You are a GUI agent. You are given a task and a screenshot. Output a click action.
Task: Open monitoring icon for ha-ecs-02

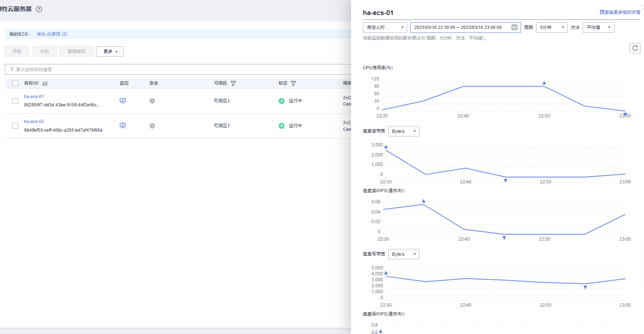(123, 125)
